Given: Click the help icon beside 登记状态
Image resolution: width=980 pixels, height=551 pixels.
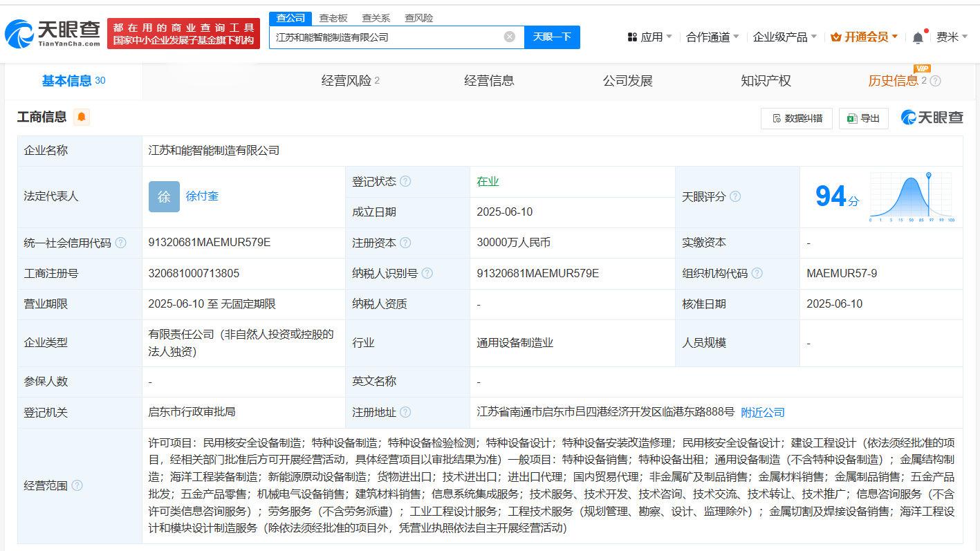Looking at the screenshot, I should [x=405, y=181].
